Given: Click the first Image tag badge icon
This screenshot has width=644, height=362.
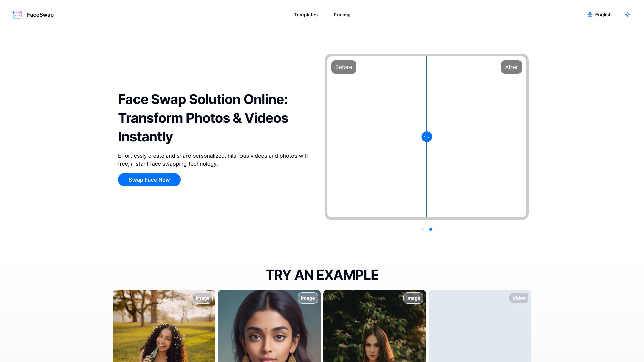Looking at the screenshot, I should pyautogui.click(x=203, y=298).
